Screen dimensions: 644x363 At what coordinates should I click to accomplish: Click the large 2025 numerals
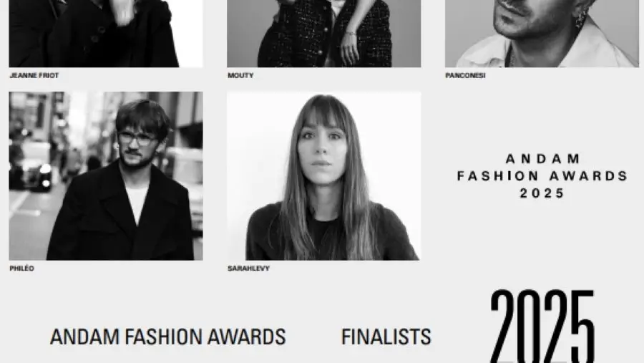click(x=542, y=326)
